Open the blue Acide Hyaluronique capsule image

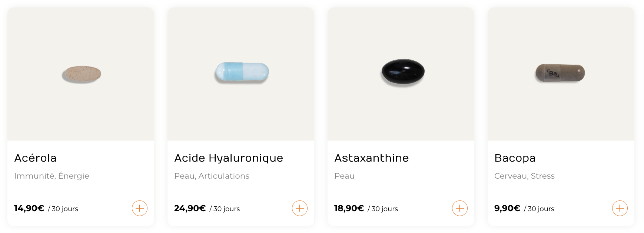click(241, 74)
